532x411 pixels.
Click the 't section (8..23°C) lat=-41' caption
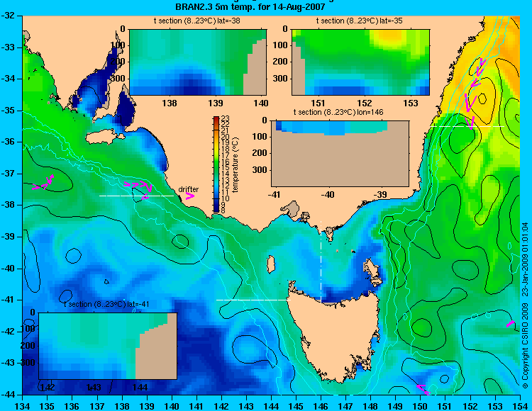click(106, 304)
